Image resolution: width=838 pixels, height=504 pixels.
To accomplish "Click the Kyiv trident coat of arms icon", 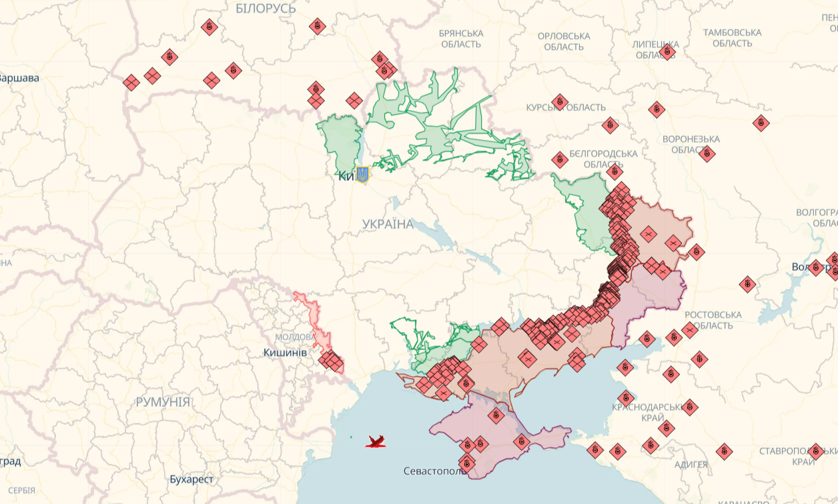I will coord(362,175).
